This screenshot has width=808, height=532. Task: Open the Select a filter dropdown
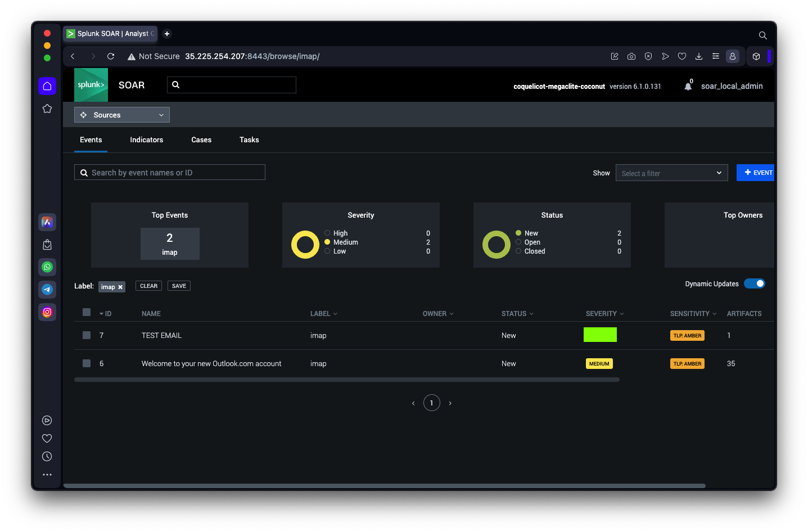(x=671, y=173)
